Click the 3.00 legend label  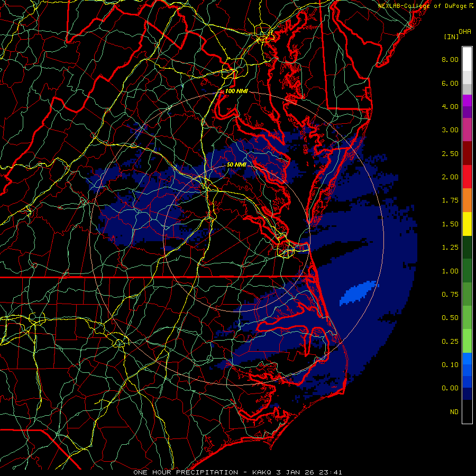point(450,130)
